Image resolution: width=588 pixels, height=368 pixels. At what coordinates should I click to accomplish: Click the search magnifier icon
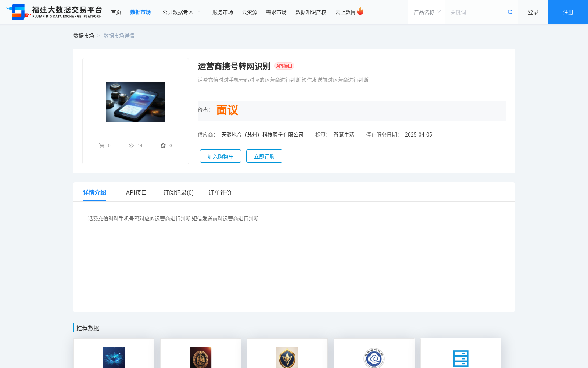[x=510, y=12]
